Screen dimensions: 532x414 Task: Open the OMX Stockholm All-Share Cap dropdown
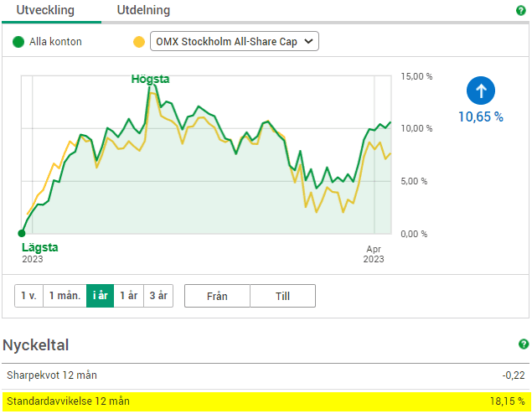234,41
